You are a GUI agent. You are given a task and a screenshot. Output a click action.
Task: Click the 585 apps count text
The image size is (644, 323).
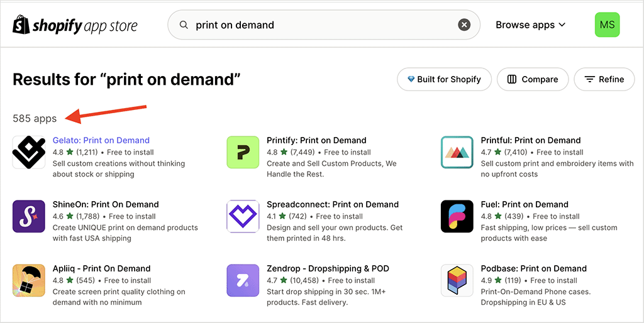35,119
